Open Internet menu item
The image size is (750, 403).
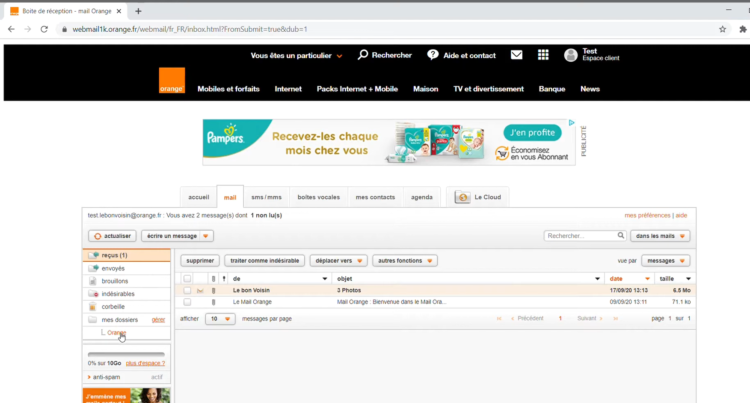[x=288, y=89]
